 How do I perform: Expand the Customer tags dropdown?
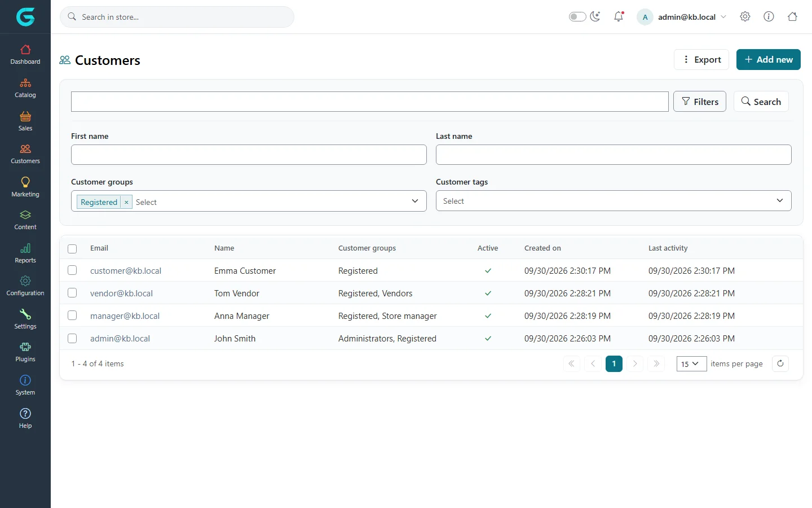(x=780, y=200)
